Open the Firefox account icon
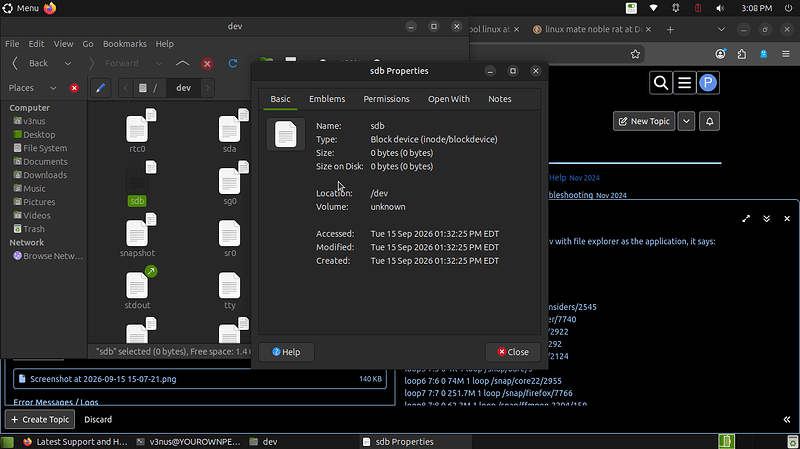800x449 pixels. point(720,54)
